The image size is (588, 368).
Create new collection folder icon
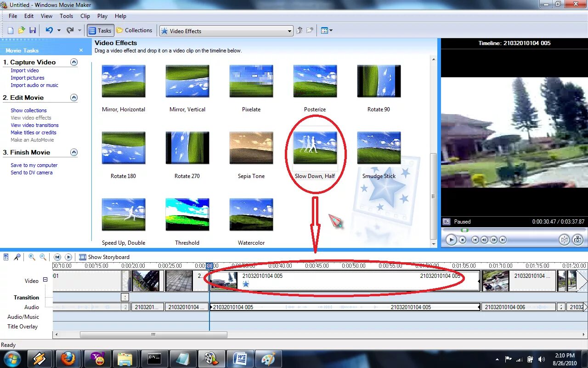tap(310, 30)
